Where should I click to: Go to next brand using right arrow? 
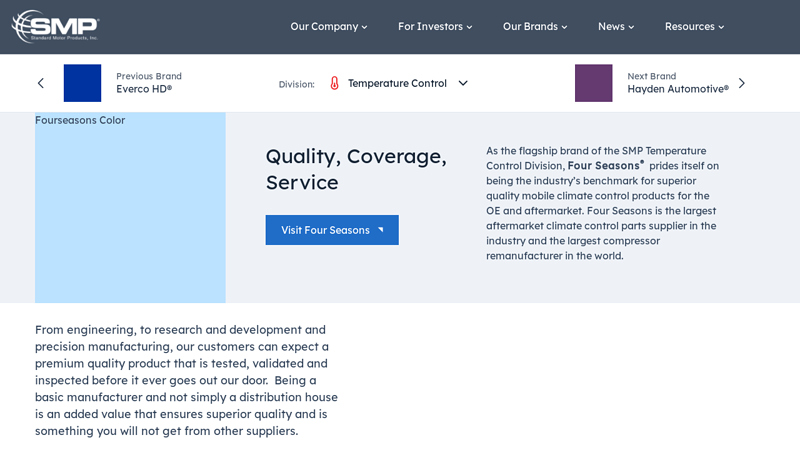pos(742,83)
